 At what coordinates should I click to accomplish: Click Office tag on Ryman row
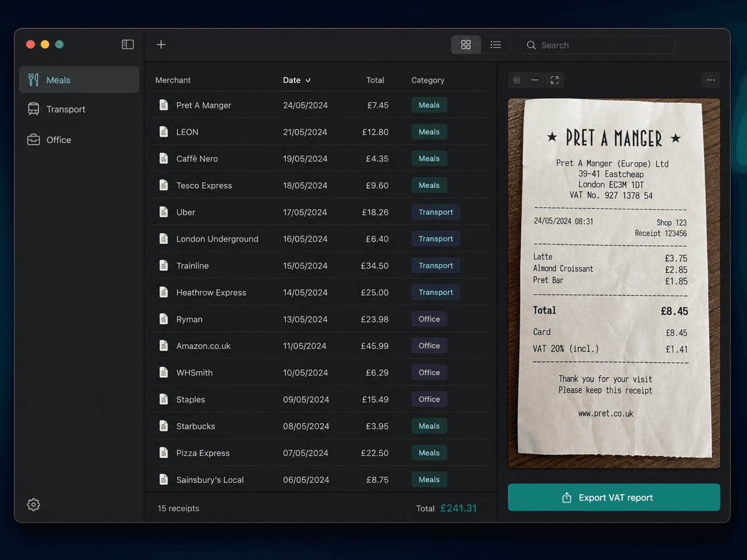click(429, 319)
